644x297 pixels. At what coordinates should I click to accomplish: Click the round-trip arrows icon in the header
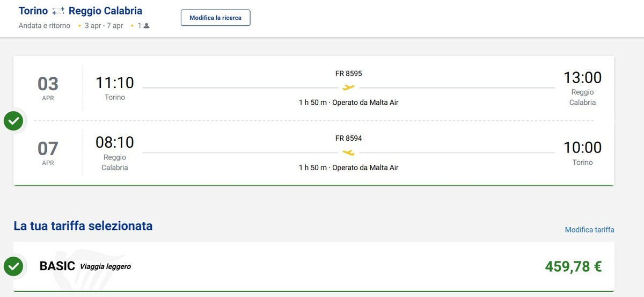tap(58, 11)
